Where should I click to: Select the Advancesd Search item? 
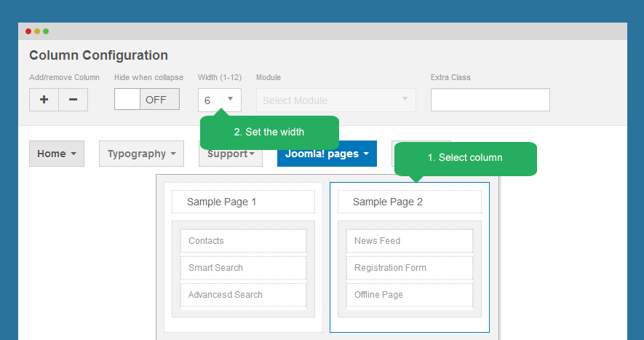coord(243,295)
